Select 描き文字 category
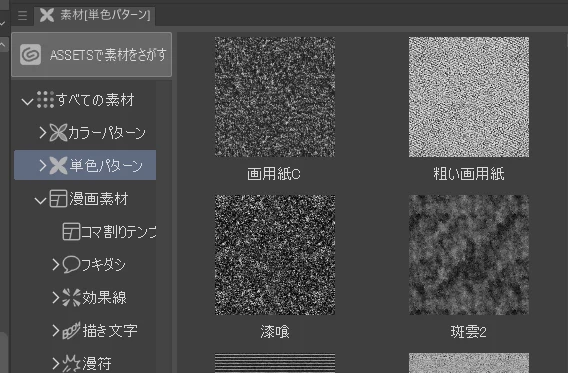Image resolution: width=568 pixels, height=373 pixels. click(110, 331)
